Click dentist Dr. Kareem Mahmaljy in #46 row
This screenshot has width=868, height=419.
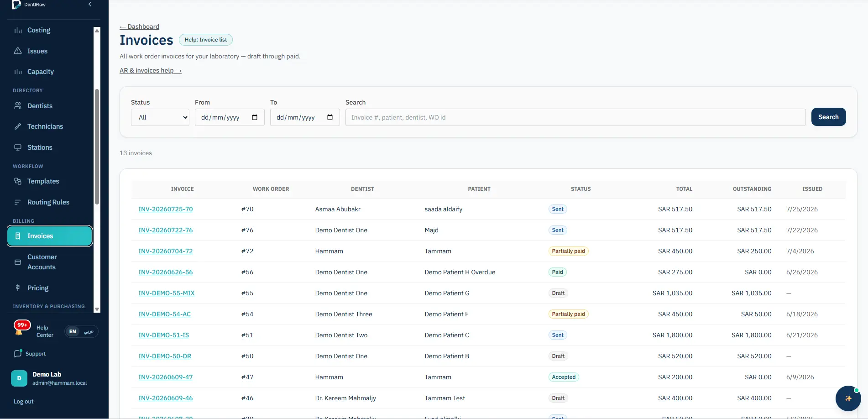[345, 398]
